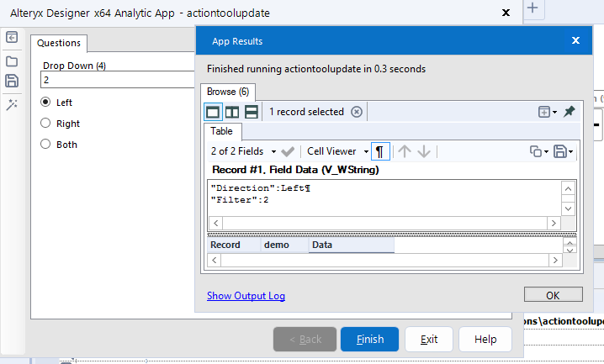Click the collapse arrow icon atop left sidebar

click(12, 37)
